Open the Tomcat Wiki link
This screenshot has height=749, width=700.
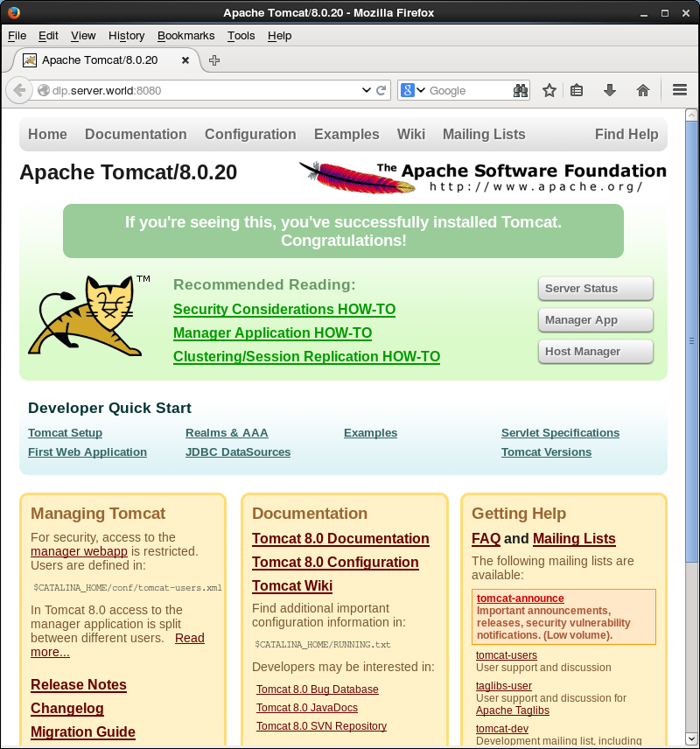tap(292, 585)
